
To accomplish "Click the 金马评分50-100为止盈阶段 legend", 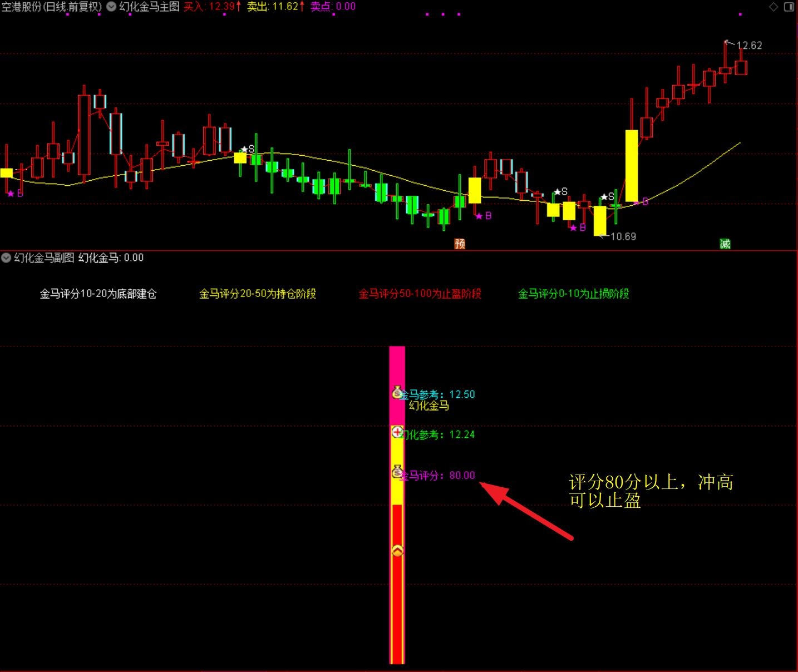I will click(420, 294).
